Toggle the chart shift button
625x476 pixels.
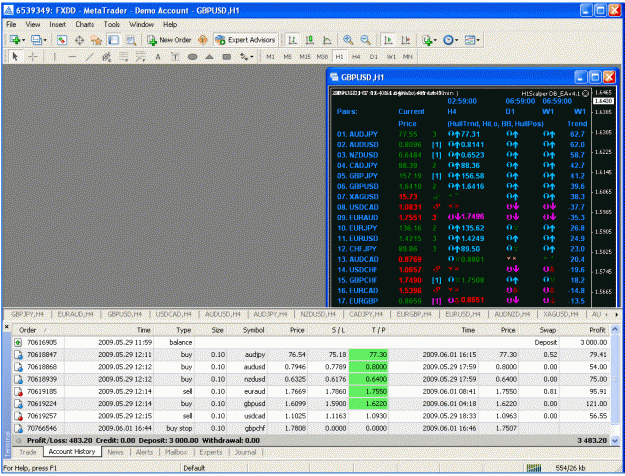point(405,40)
